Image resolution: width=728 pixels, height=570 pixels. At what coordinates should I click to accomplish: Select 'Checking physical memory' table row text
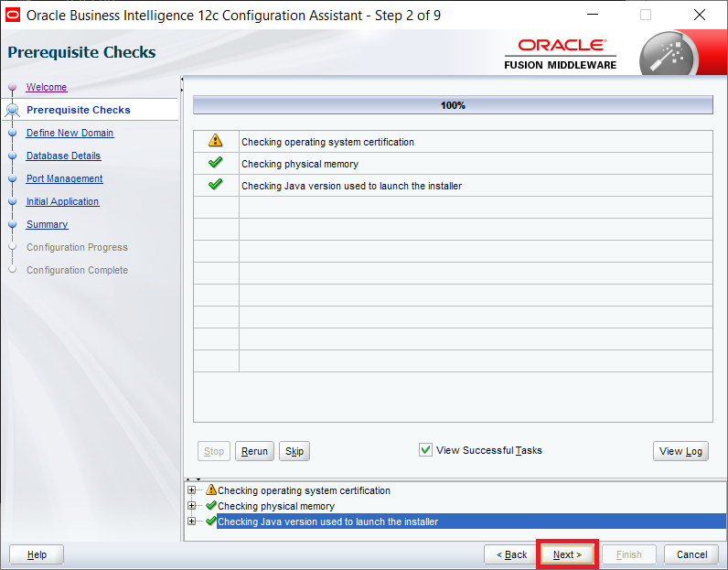[300, 164]
